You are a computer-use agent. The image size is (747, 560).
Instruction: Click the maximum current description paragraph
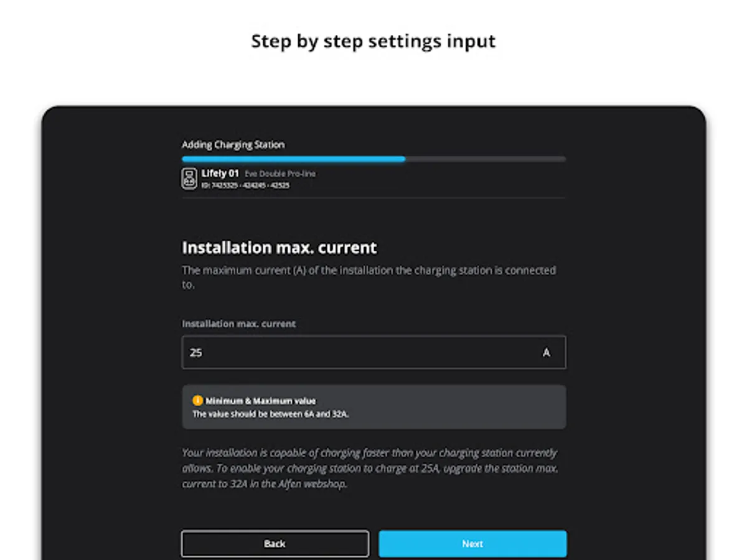(x=369, y=278)
